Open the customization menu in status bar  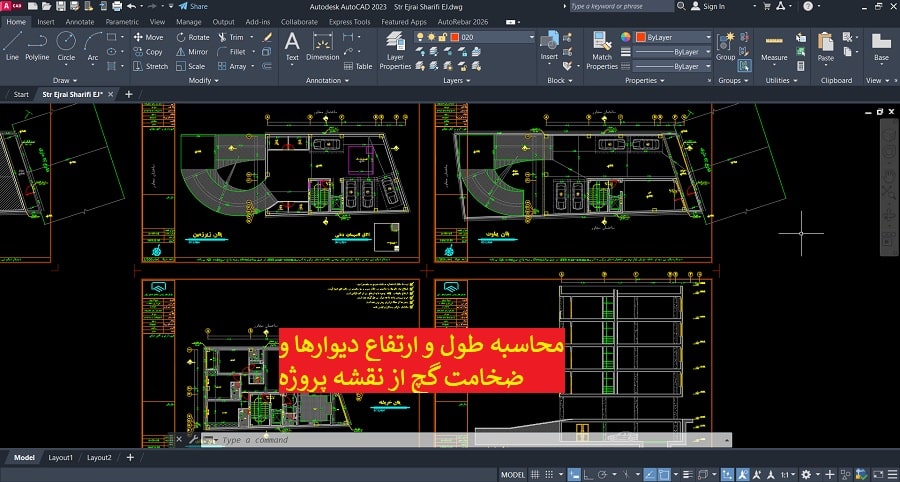click(x=893, y=475)
